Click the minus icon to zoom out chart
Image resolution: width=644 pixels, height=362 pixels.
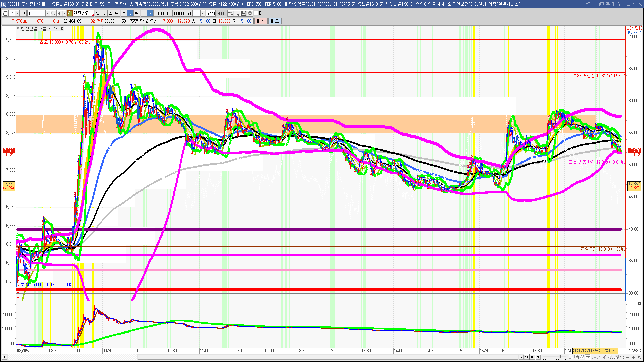pos(628,357)
